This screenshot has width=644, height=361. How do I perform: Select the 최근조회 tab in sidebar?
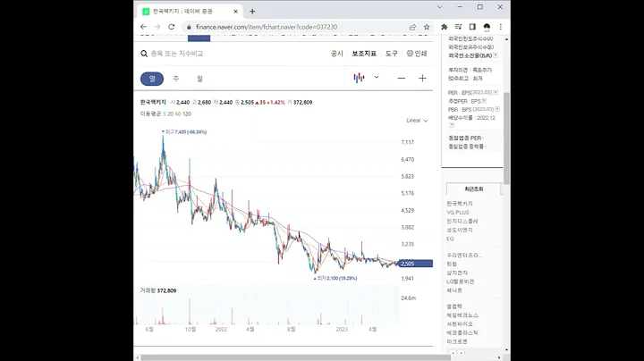[473, 189]
